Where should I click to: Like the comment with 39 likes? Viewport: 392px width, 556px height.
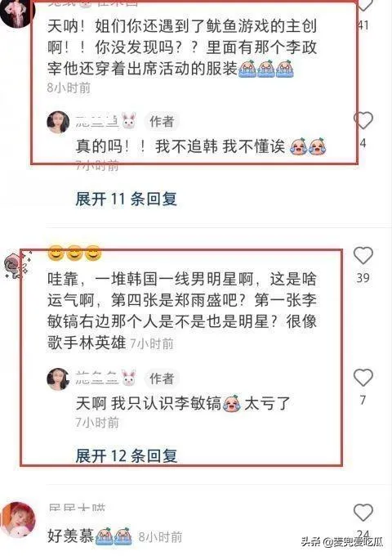[x=363, y=256]
